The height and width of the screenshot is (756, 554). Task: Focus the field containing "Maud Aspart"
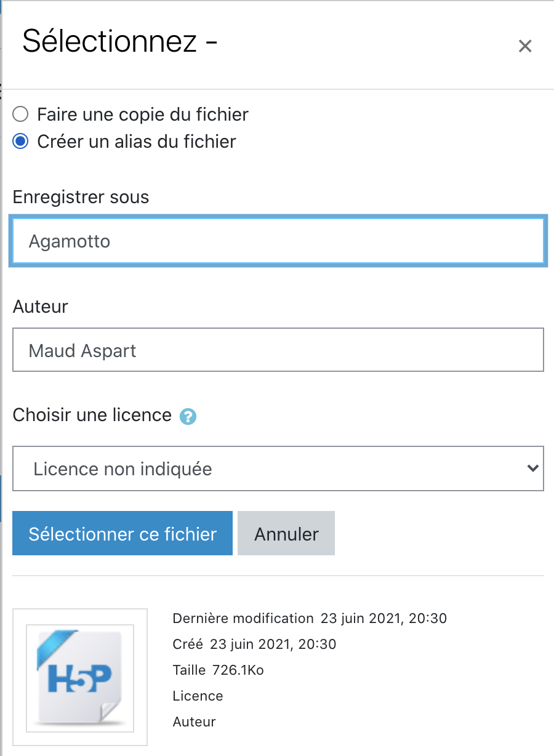278,350
